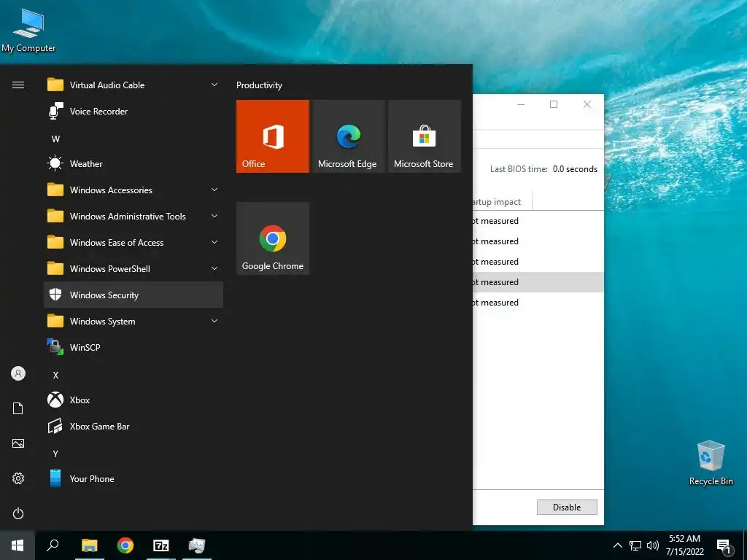Viewport: 747px width, 560px height.
Task: Show hidden tray icons chevron
Action: pos(617,545)
